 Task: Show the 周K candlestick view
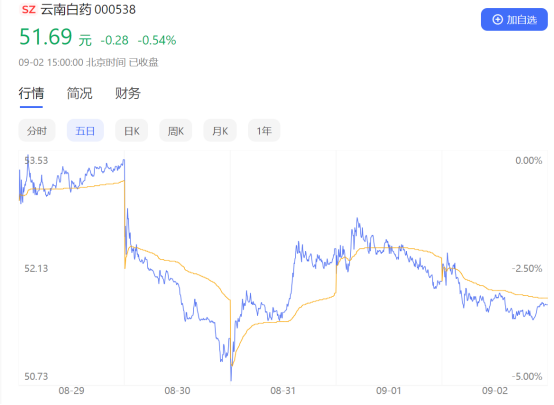pyautogui.click(x=176, y=131)
